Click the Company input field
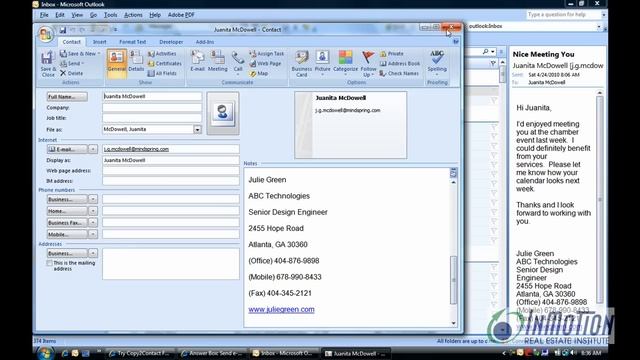The height and width of the screenshot is (360, 640). (152, 108)
